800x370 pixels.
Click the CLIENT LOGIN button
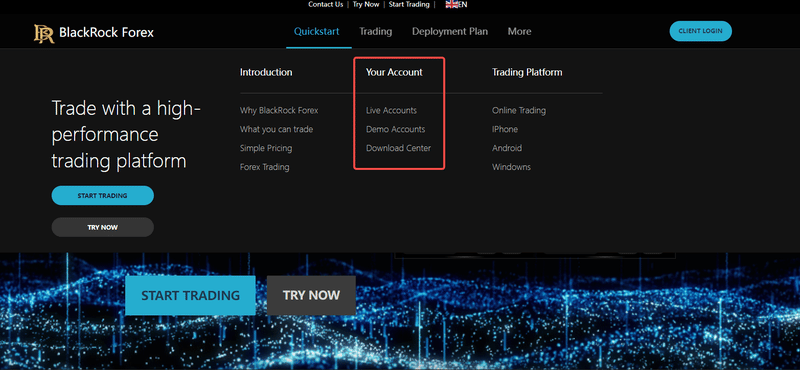700,31
